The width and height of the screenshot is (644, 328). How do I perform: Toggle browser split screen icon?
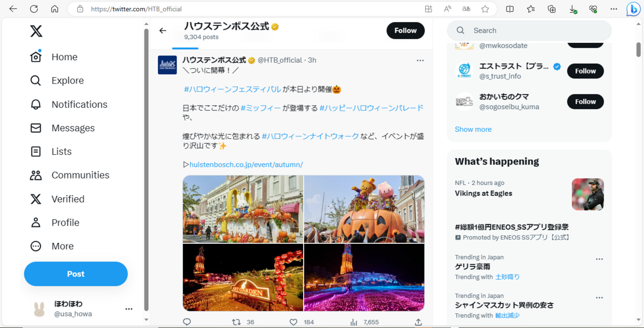(x=510, y=9)
